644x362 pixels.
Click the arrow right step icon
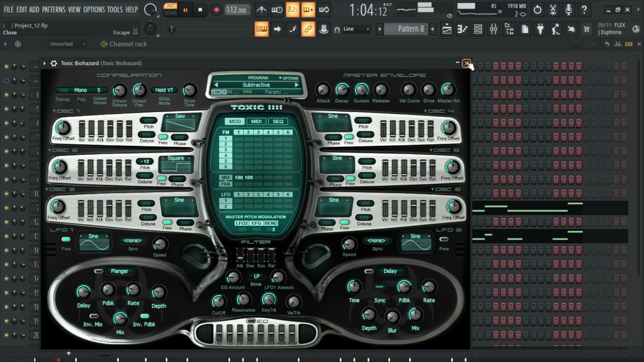point(277,29)
